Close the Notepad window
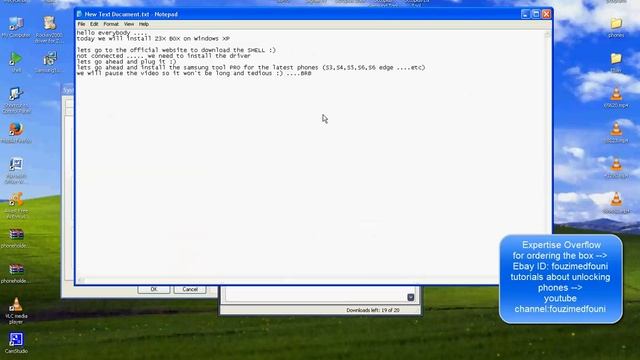Viewport: 640px width, 360px height. pos(547,14)
